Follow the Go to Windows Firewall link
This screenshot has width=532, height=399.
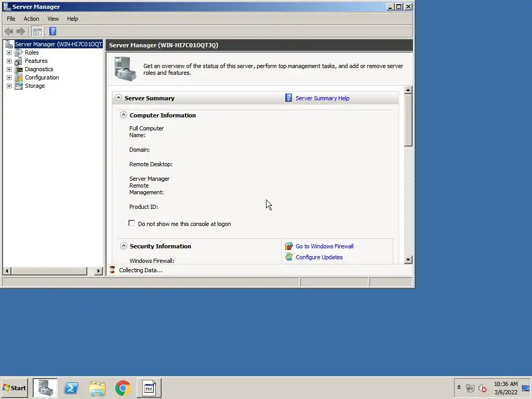(x=324, y=246)
